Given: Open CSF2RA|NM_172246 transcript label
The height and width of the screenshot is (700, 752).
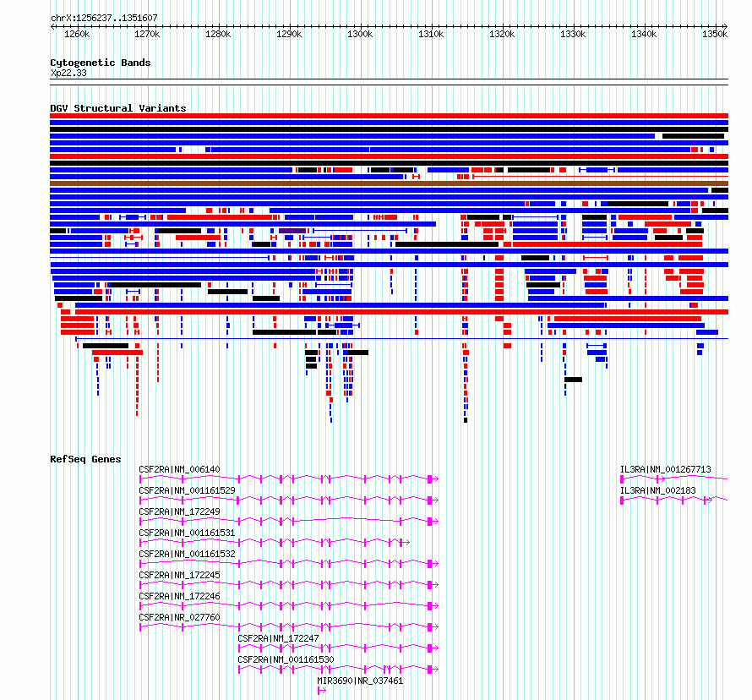Looking at the screenshot, I should pyautogui.click(x=179, y=596).
